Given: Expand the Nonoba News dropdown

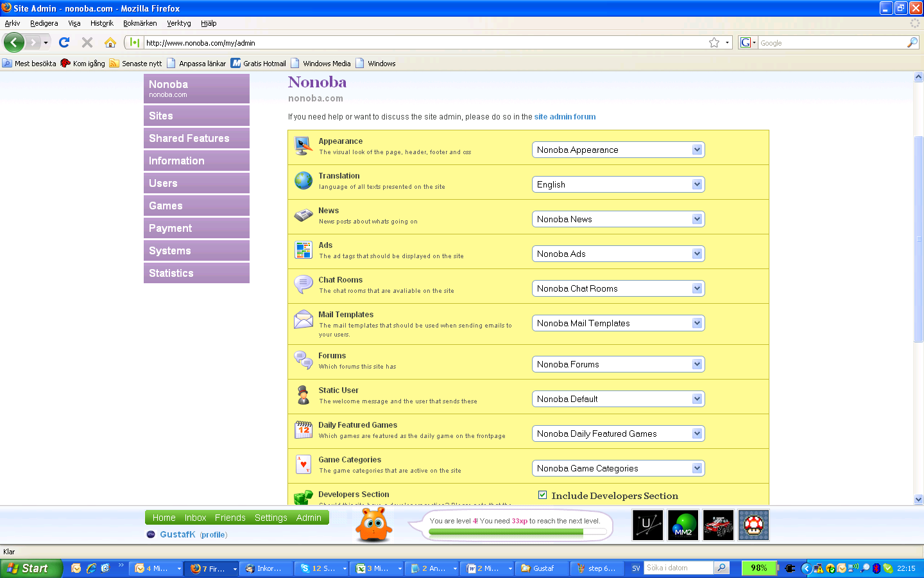Looking at the screenshot, I should pos(619,219).
